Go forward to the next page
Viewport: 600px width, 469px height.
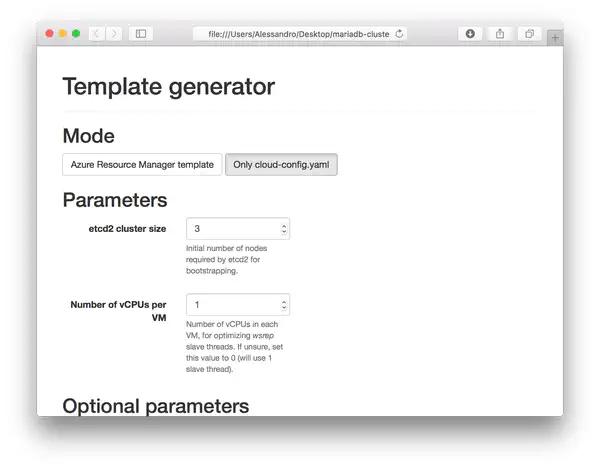114,33
